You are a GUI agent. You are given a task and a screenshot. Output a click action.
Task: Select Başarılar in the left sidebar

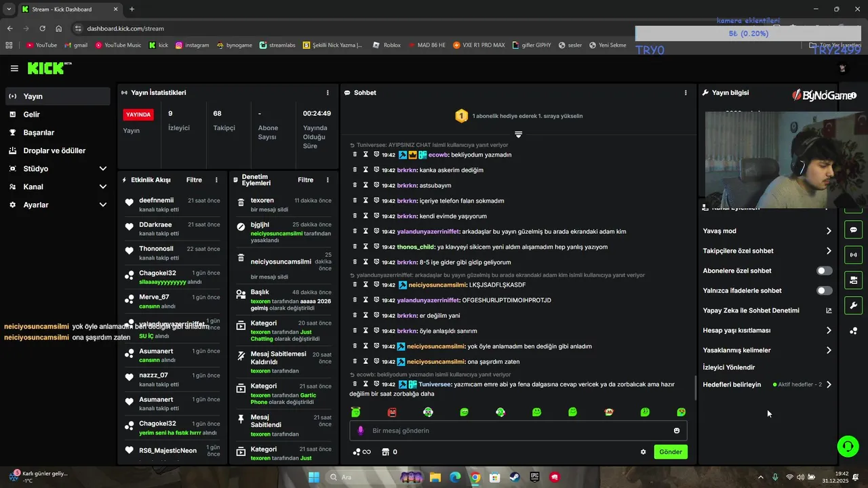coord(58,133)
